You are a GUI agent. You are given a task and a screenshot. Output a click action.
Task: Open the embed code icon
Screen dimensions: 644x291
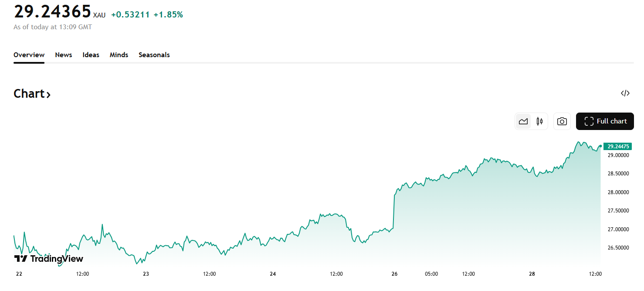[x=625, y=93]
